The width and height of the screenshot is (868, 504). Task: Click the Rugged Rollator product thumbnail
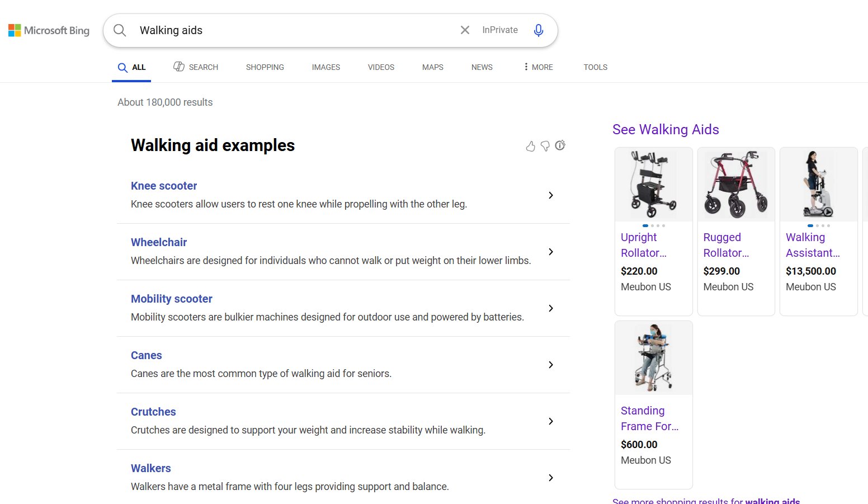tap(735, 184)
